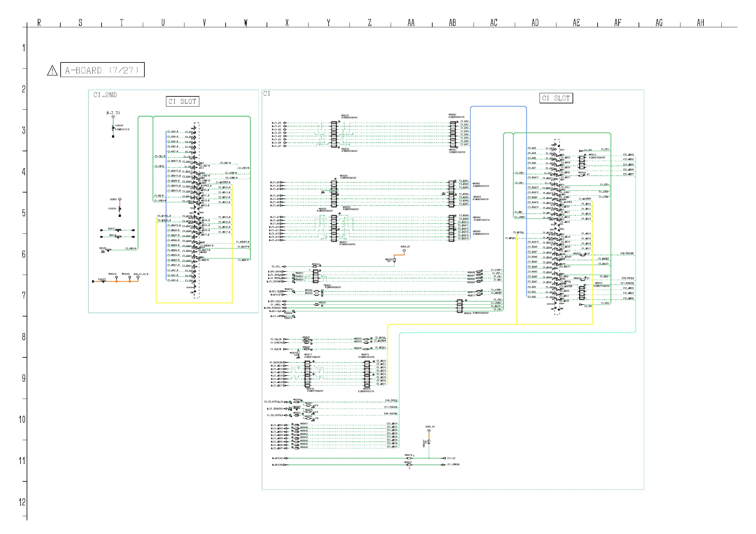
Task: Click test point TP6505 circle
Action: tap(116, 278)
